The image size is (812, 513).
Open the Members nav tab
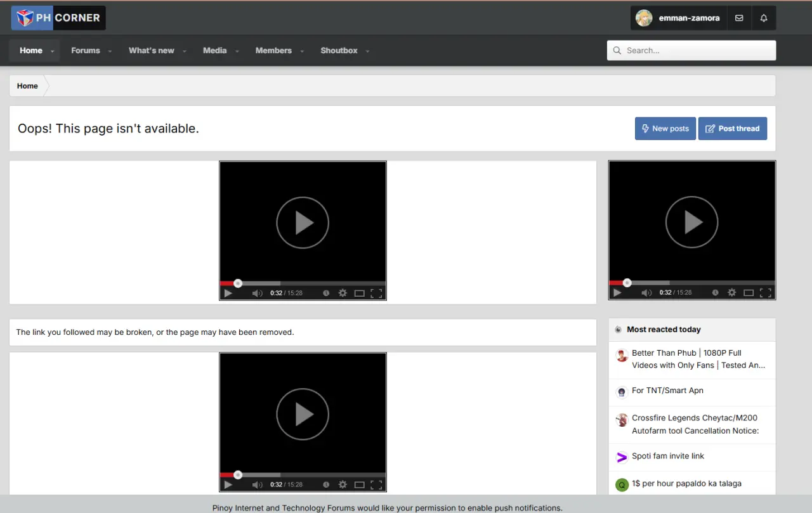click(x=273, y=51)
